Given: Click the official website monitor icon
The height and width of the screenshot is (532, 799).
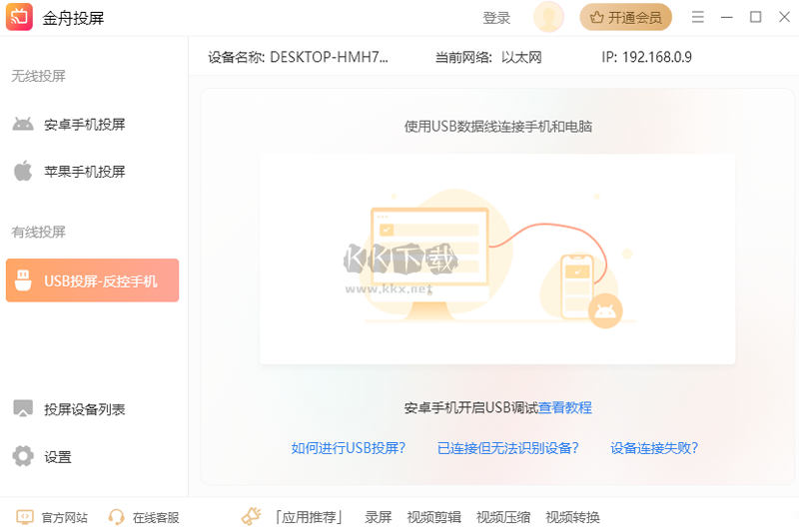Looking at the screenshot, I should pos(24,517).
